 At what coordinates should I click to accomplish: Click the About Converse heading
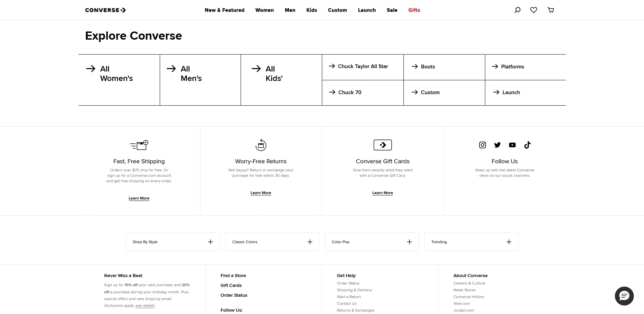coord(470,276)
